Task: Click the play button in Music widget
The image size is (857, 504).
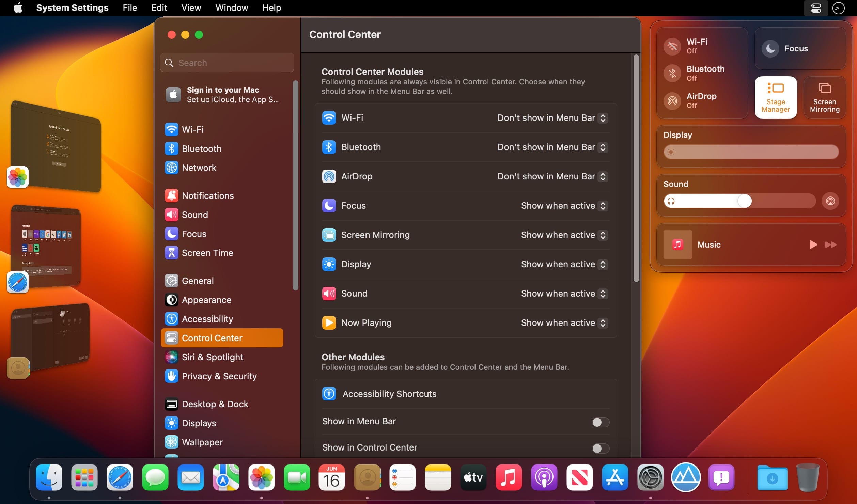Action: tap(812, 244)
